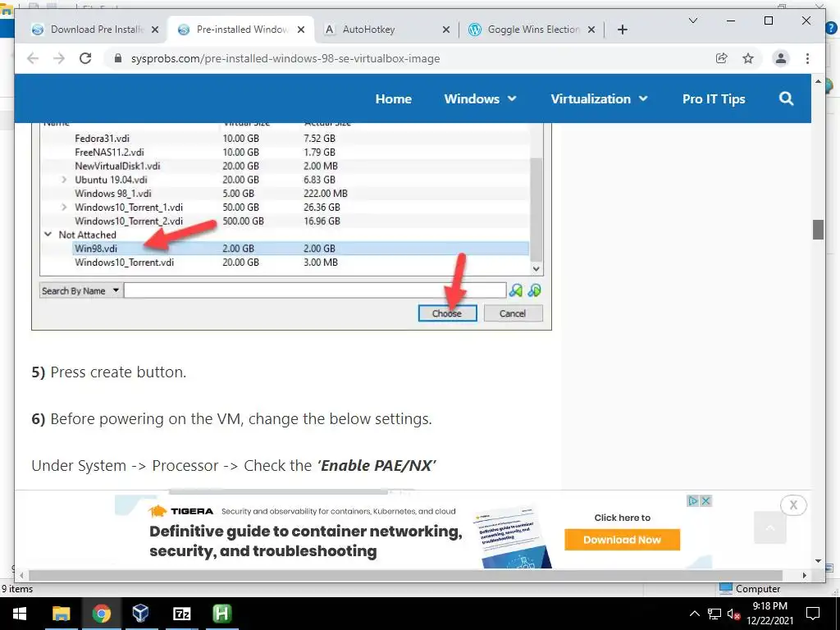Share this page icon in address bar
This screenshot has width=840, height=630.
pos(722,58)
